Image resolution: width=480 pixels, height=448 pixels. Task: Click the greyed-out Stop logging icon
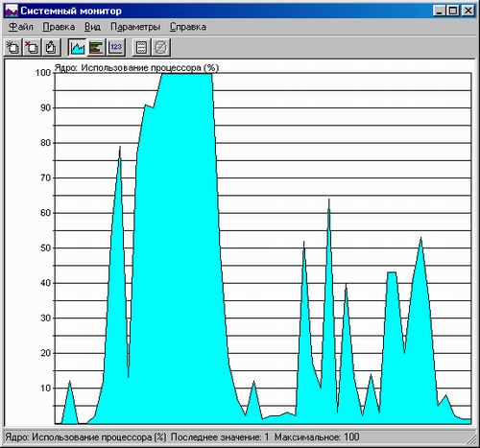(x=160, y=48)
